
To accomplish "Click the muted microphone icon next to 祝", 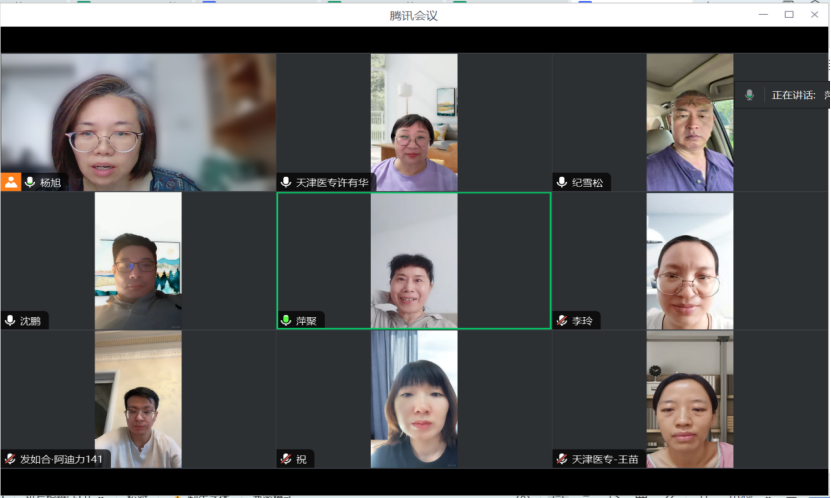I will coord(286,459).
